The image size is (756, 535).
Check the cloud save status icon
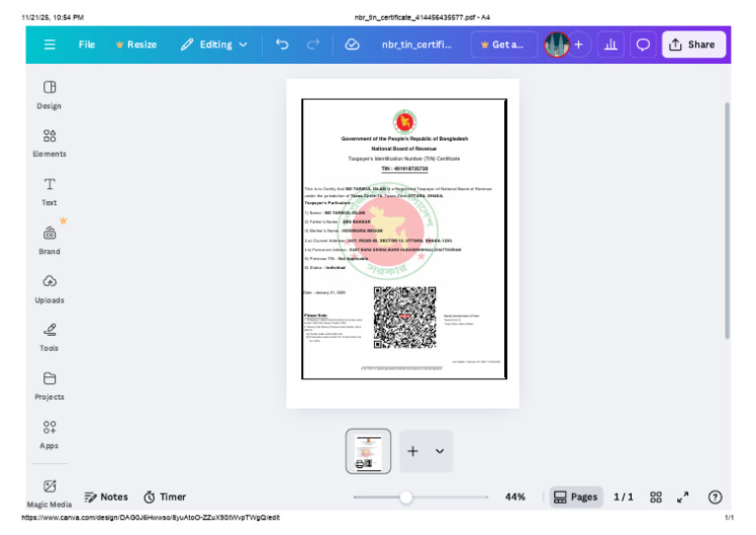[x=352, y=45]
